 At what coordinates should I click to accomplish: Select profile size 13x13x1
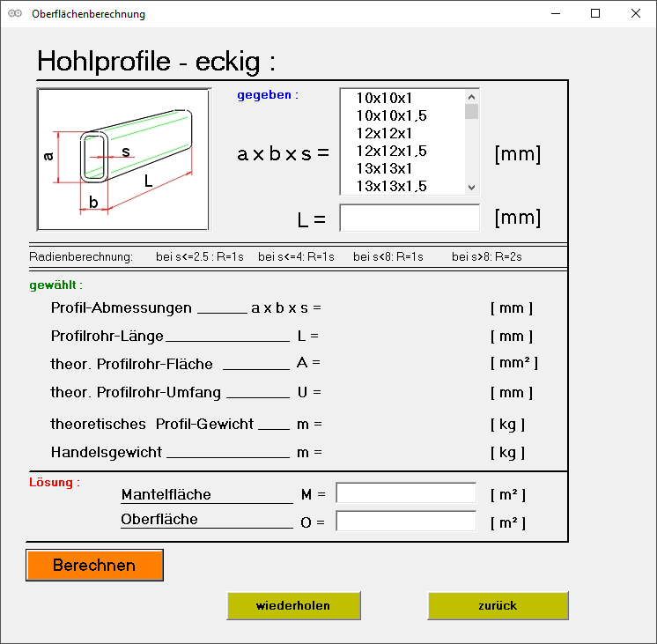tap(384, 168)
